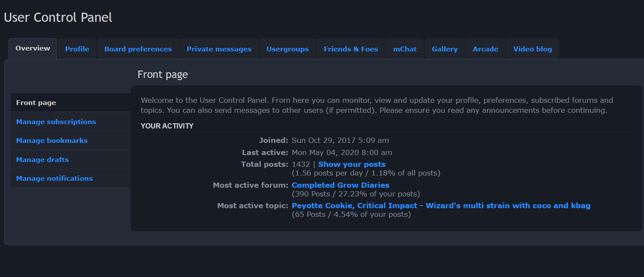This screenshot has height=277, width=644.
Task: Select Front page in the sidebar
Action: coord(36,103)
